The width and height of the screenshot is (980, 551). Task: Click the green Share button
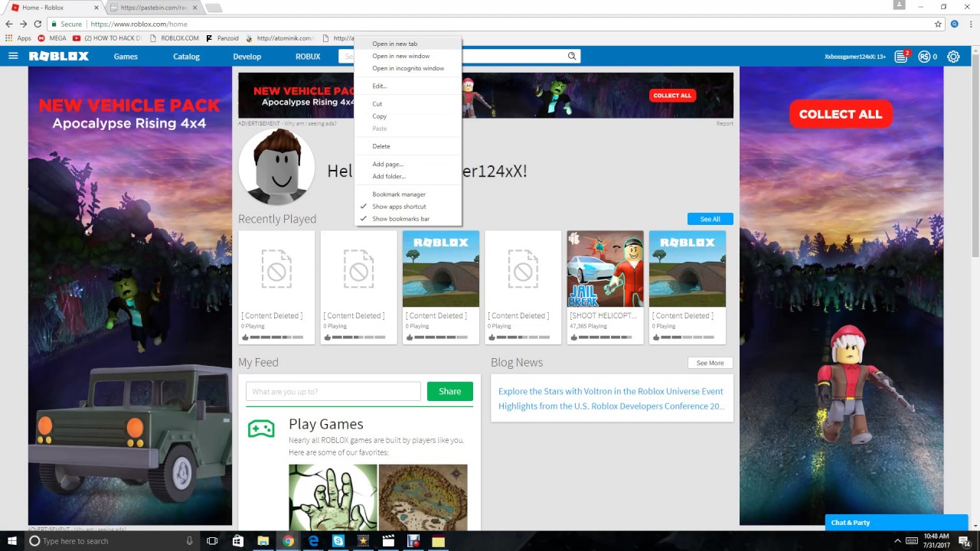coord(450,391)
